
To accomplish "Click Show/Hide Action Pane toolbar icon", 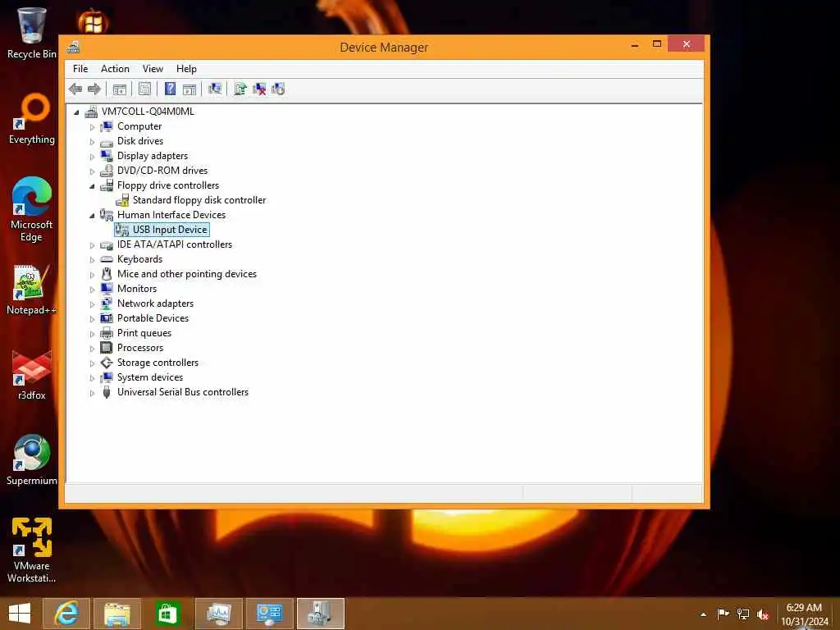I will coord(189,89).
